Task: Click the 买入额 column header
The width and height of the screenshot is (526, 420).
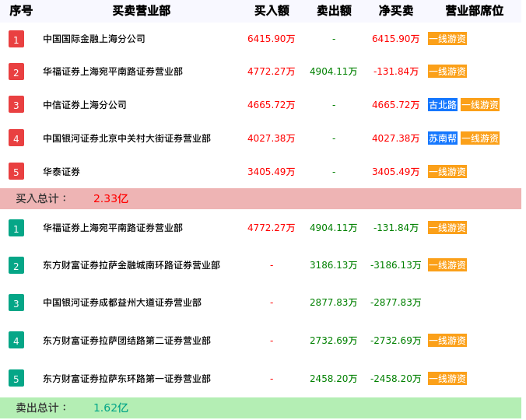Action: pos(272,11)
